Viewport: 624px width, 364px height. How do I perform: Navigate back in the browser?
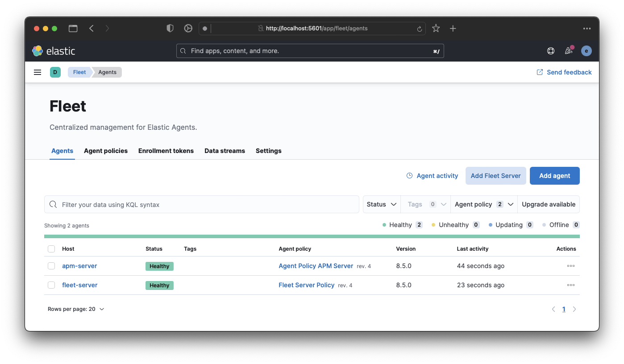pos(92,29)
